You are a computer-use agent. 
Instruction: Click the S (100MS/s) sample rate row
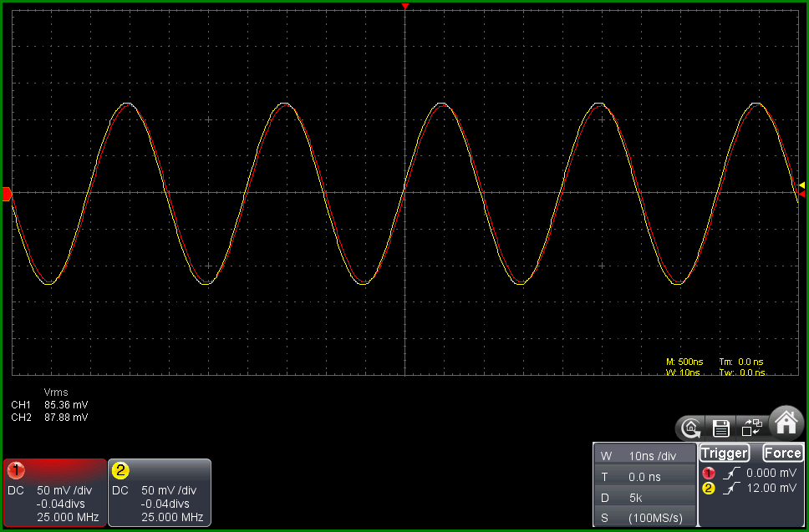tap(644, 518)
